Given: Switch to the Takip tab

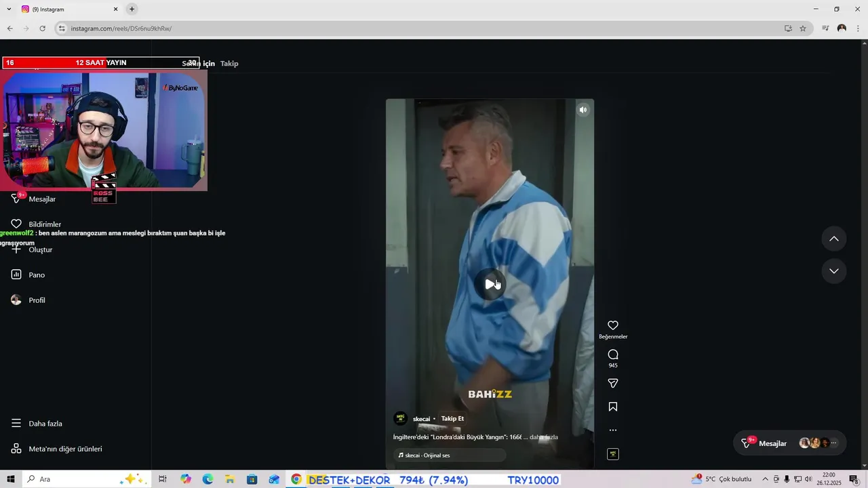Looking at the screenshot, I should click(229, 64).
